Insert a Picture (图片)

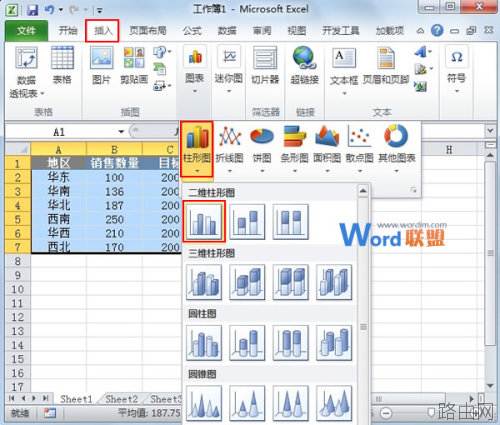[x=102, y=65]
